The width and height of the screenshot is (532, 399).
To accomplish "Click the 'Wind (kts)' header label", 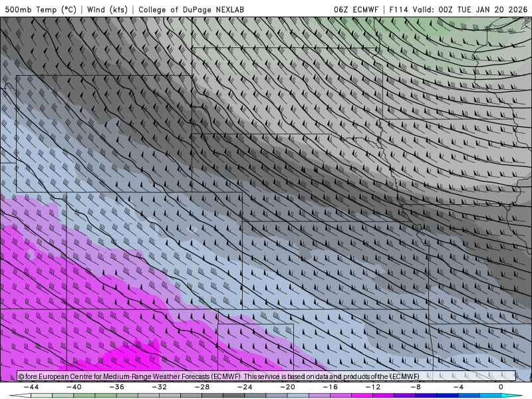I will [107, 9].
